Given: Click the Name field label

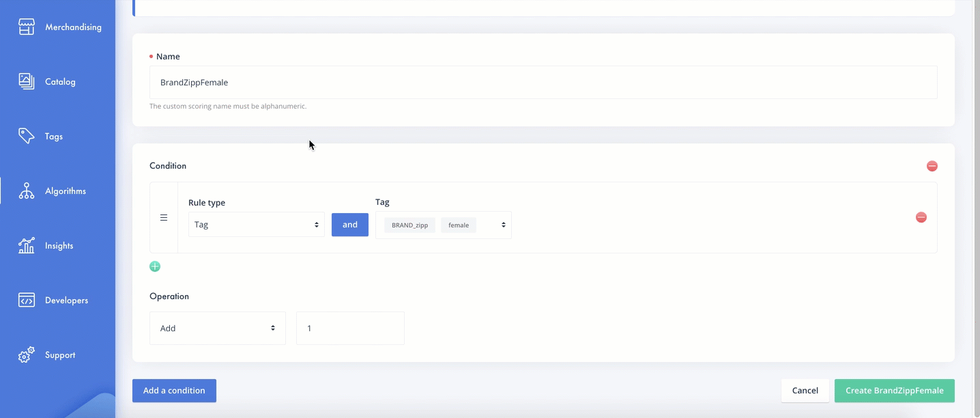Looking at the screenshot, I should point(168,57).
